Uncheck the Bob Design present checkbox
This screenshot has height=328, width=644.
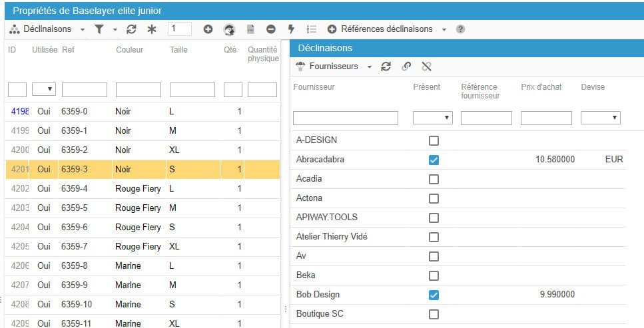point(434,295)
